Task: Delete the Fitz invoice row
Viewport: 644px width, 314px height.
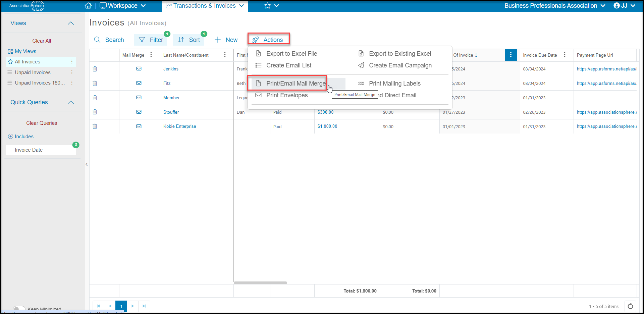Action: click(95, 83)
